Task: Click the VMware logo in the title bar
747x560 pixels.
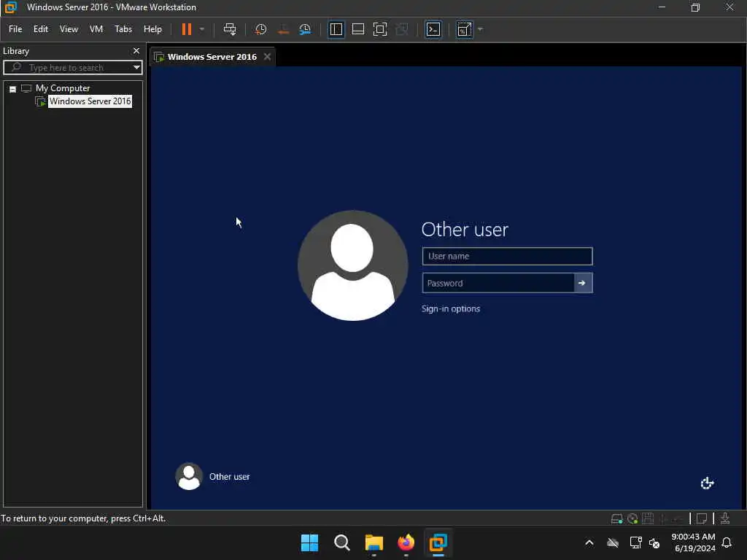Action: 10,7
